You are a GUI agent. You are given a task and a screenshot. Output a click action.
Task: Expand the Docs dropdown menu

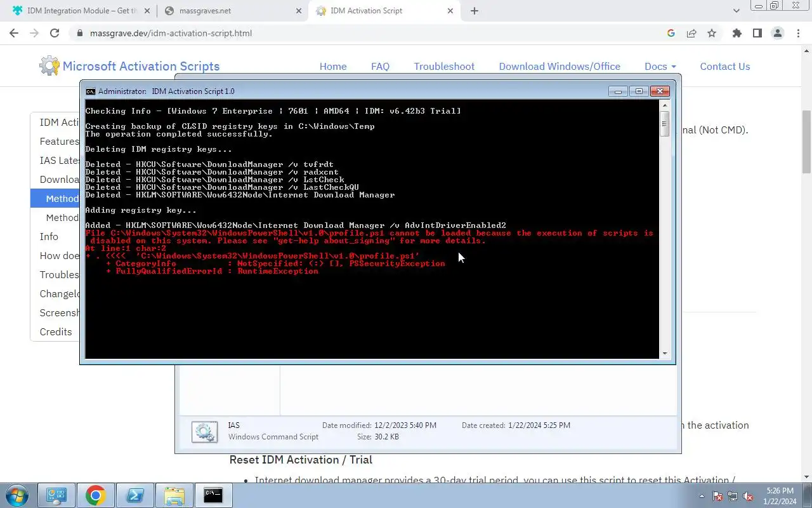pos(660,66)
